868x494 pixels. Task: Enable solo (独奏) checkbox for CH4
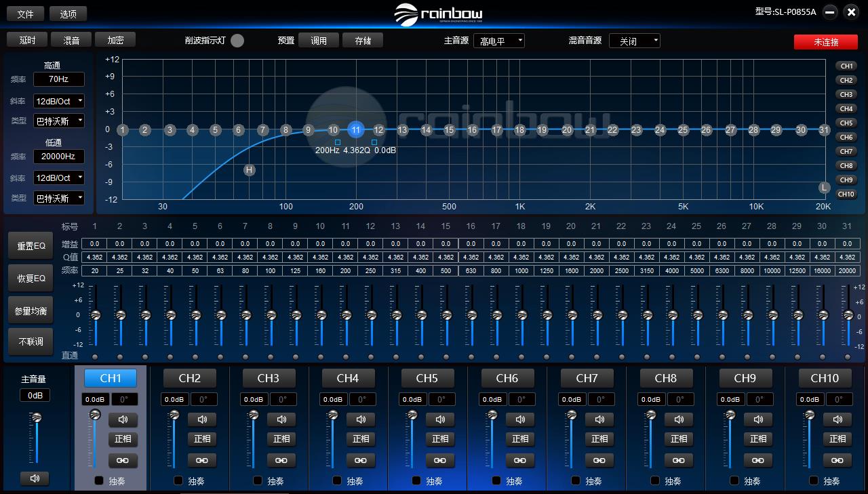[337, 480]
